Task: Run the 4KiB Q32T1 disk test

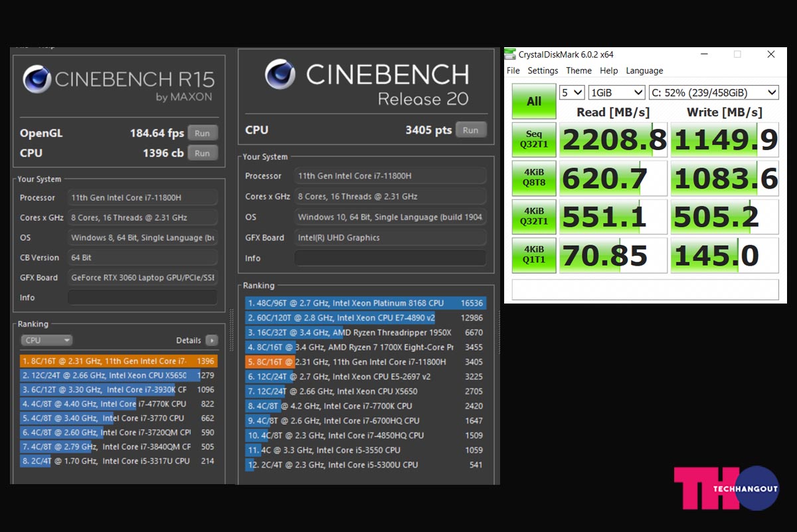Action: [534, 217]
